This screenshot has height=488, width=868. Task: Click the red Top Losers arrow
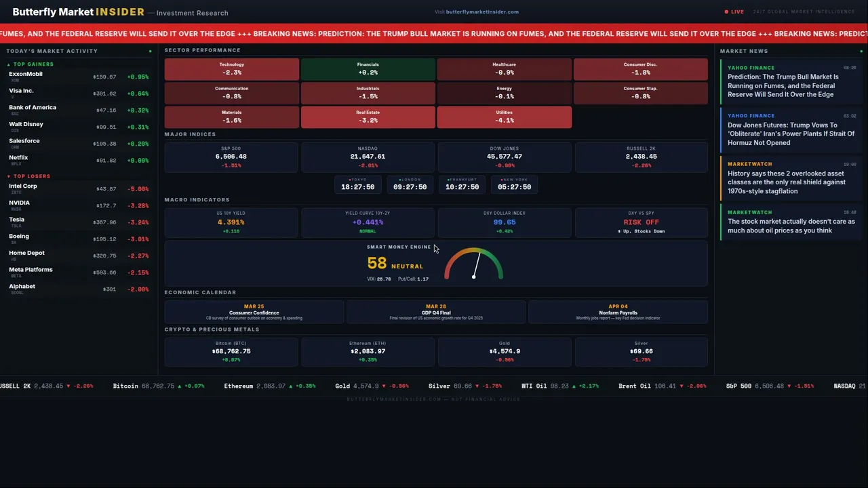click(9, 176)
